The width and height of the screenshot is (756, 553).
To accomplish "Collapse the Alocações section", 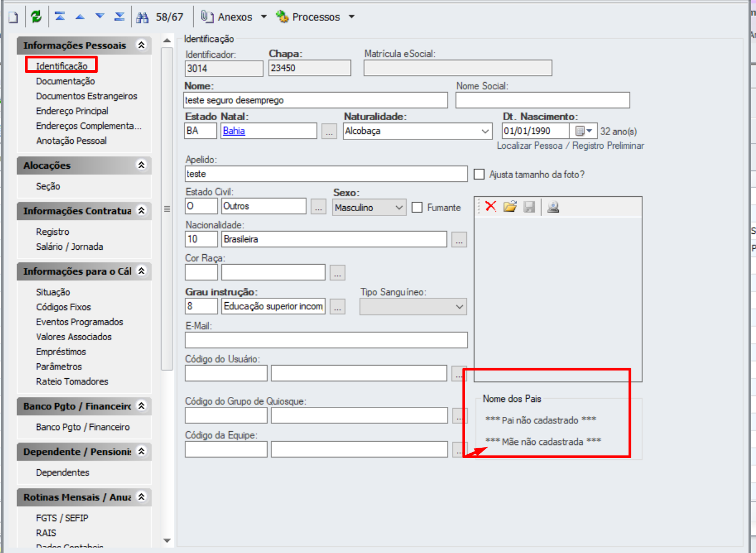I will point(141,165).
